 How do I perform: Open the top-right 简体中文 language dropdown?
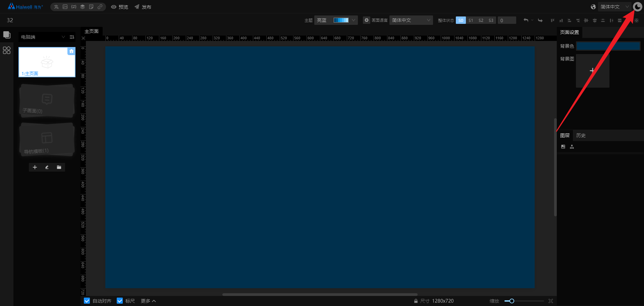[x=614, y=7]
